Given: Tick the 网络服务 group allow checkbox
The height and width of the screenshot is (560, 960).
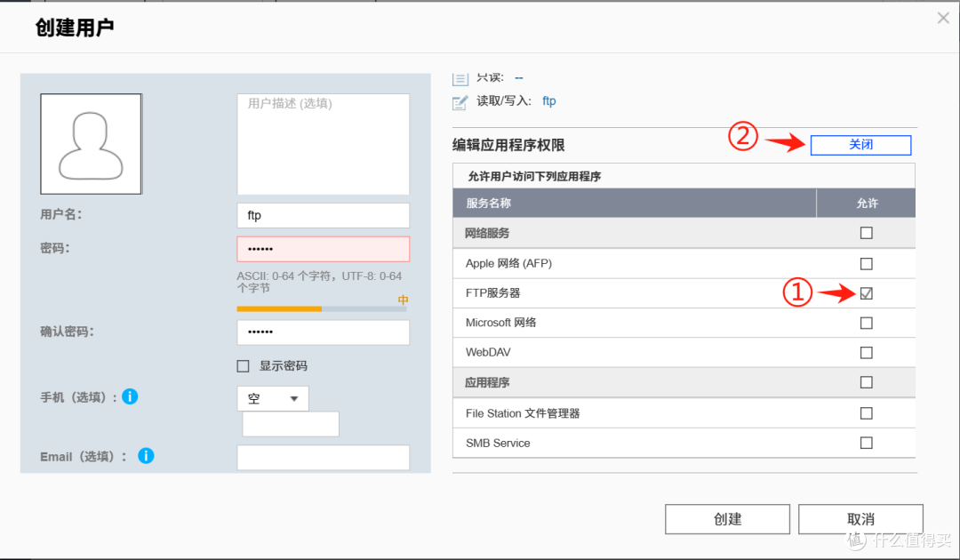Looking at the screenshot, I should pyautogui.click(x=867, y=233).
